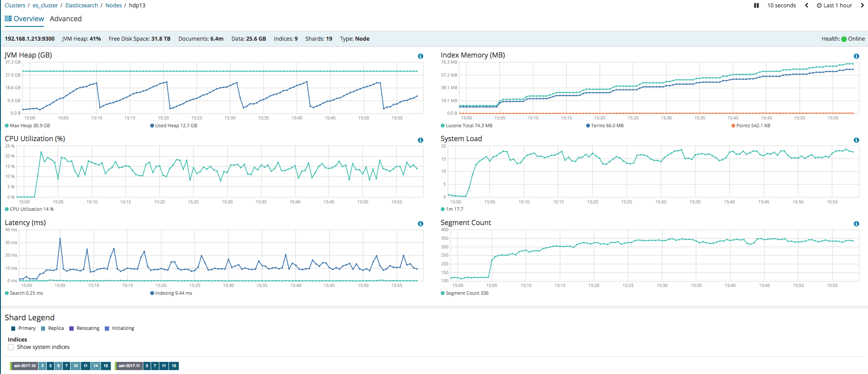Open the ssh-2017.10 index label

(24, 366)
